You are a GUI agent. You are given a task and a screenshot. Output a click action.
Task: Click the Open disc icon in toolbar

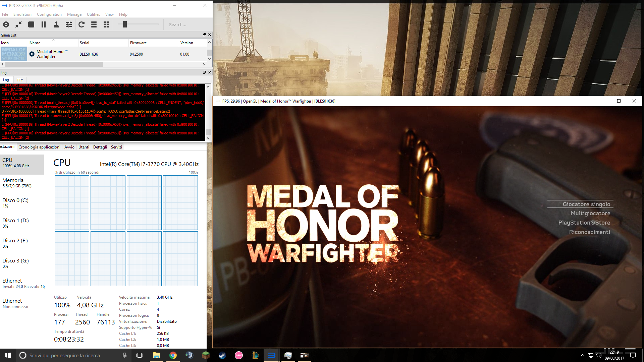click(x=6, y=24)
